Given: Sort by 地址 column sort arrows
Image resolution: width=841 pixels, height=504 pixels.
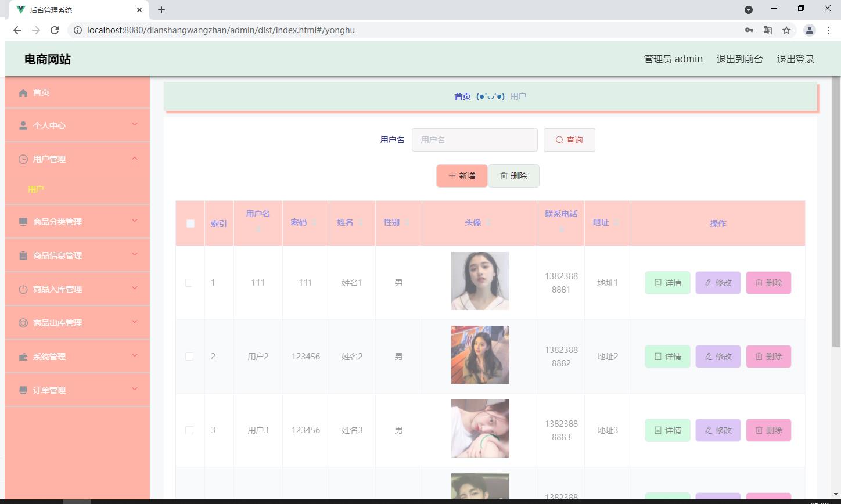Looking at the screenshot, I should click(616, 223).
